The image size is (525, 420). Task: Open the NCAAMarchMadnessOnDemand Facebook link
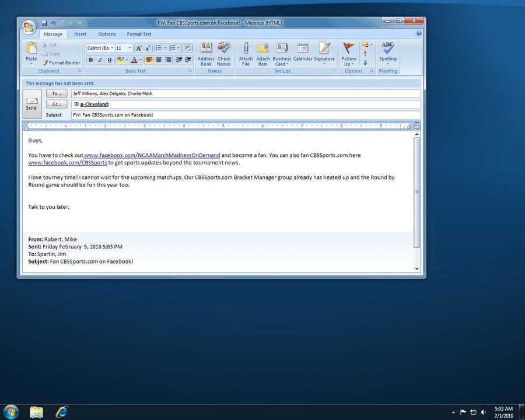coord(152,155)
